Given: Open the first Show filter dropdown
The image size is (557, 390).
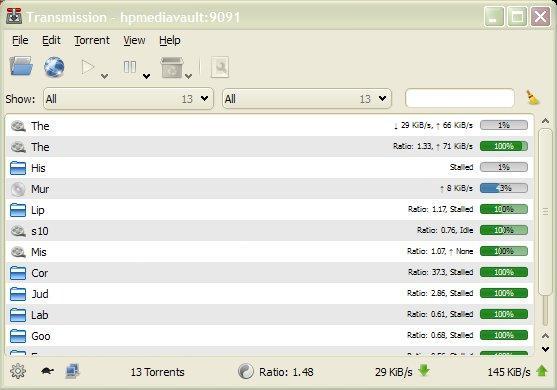Looking at the screenshot, I should click(128, 99).
